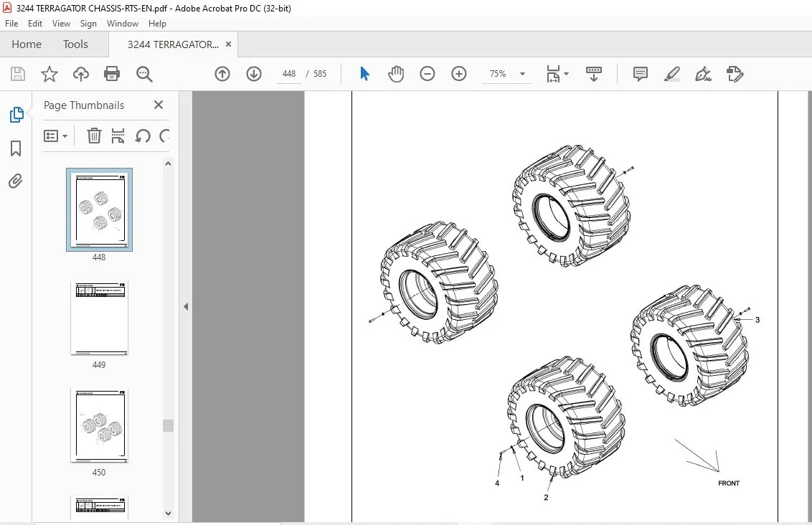Choose the Selection arrow tool
Image resolution: width=812 pixels, height=525 pixels.
364,74
